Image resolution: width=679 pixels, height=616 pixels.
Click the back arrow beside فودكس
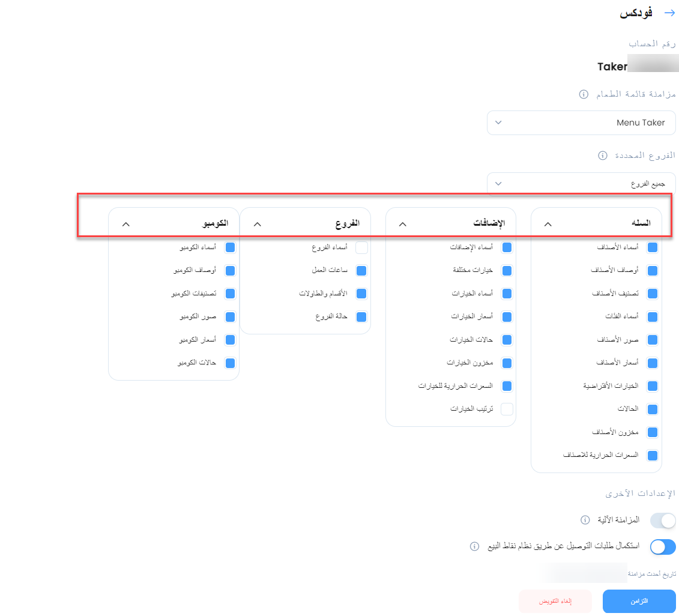(x=669, y=13)
